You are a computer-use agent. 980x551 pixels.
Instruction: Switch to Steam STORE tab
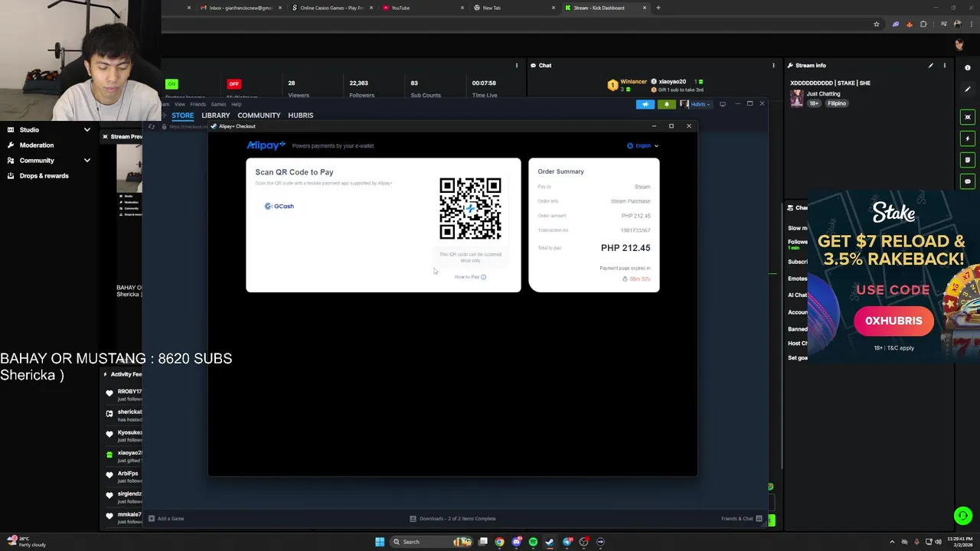182,116
